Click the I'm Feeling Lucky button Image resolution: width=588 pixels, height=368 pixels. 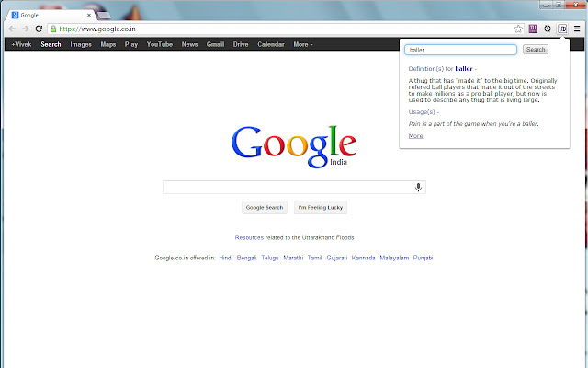coord(321,207)
